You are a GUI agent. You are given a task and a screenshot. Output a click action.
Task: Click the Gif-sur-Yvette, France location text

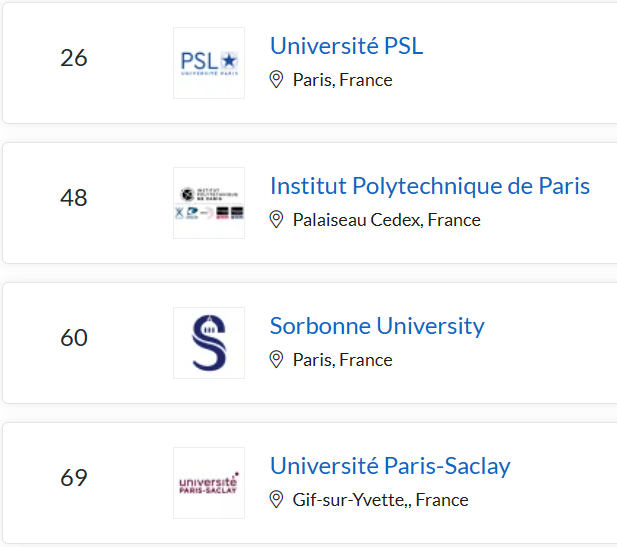coord(381,500)
